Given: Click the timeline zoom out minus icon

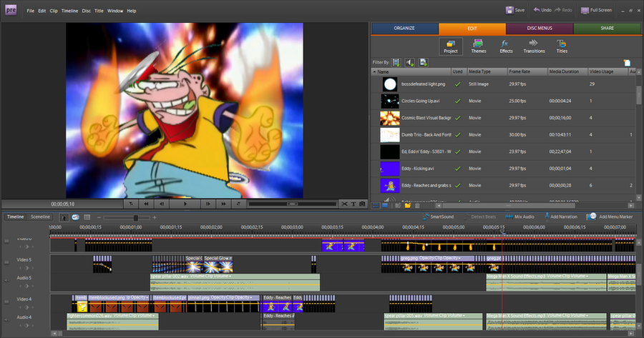Looking at the screenshot, I should 99,217.
